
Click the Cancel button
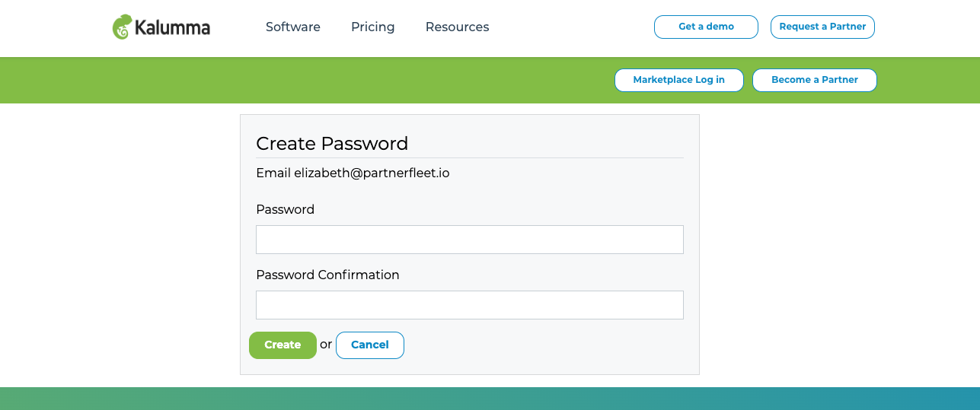tap(370, 345)
